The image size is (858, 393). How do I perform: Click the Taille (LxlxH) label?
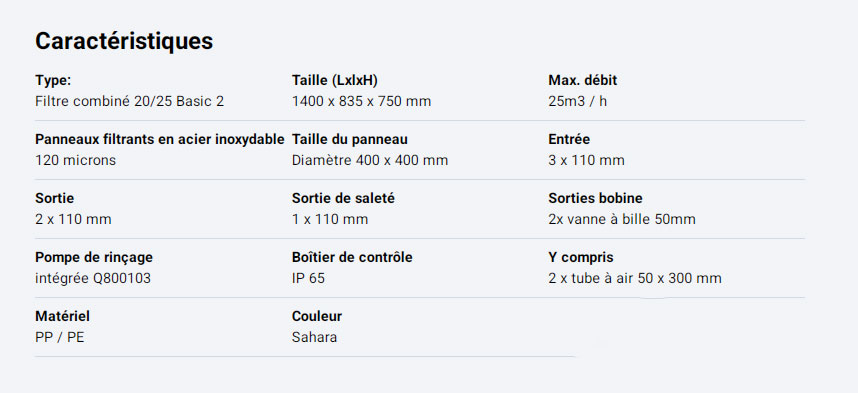335,80
